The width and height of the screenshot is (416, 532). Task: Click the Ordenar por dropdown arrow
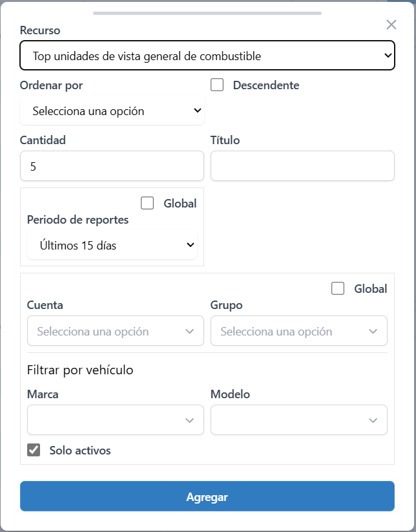click(x=198, y=110)
